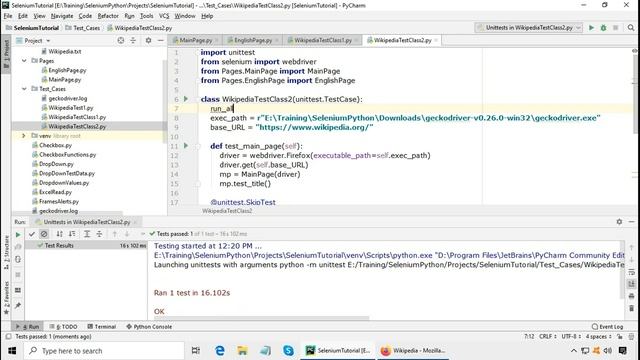Viewport: 640px width, 360px height.
Task: Select Test_Cases breadcrumb in navigation bar
Action: [x=83, y=28]
